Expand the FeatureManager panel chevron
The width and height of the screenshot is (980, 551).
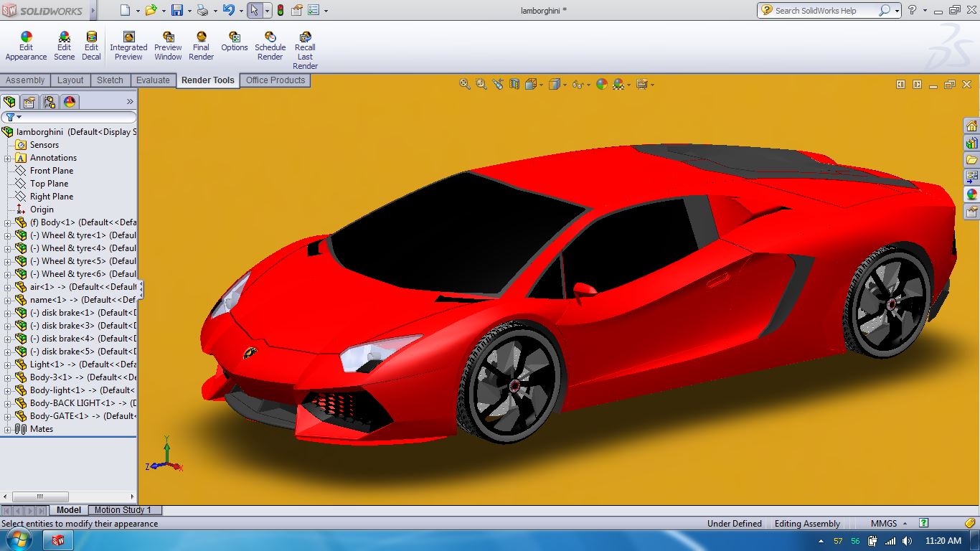(130, 102)
